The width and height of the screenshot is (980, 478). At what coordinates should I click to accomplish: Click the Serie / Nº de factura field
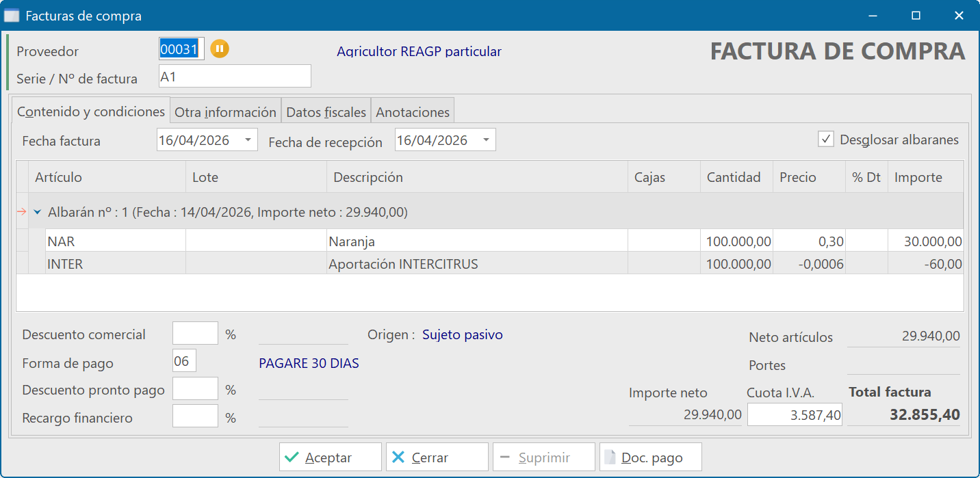(234, 77)
